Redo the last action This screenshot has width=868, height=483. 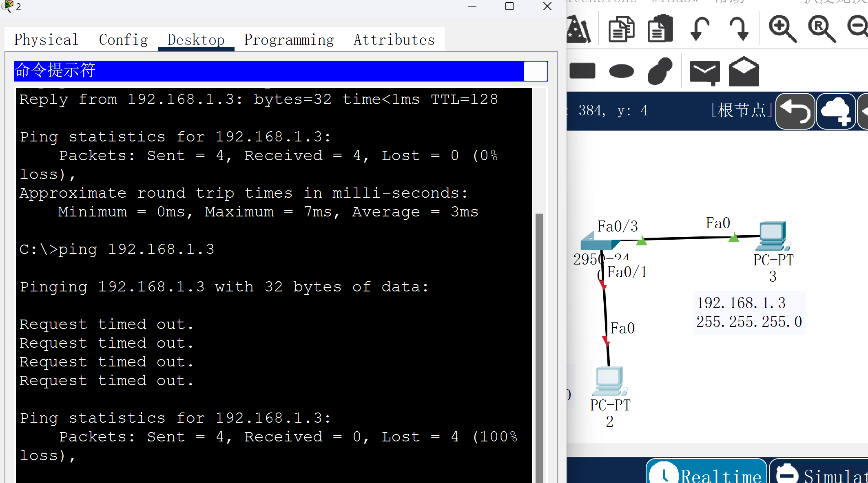740,29
